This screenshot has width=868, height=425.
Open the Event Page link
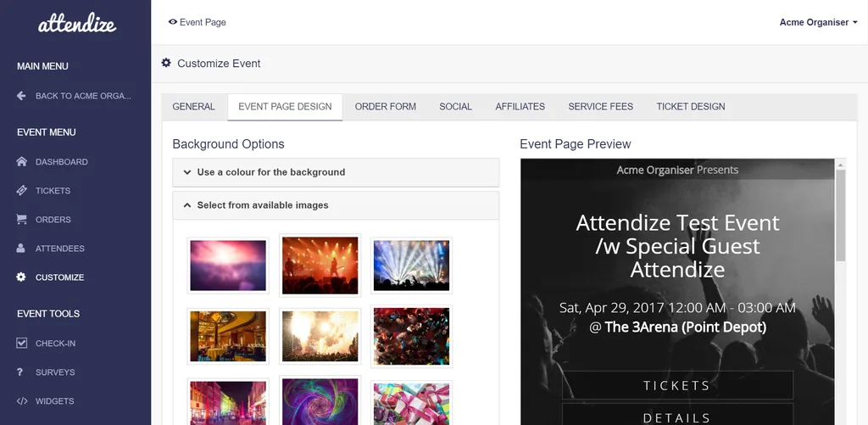point(197,22)
